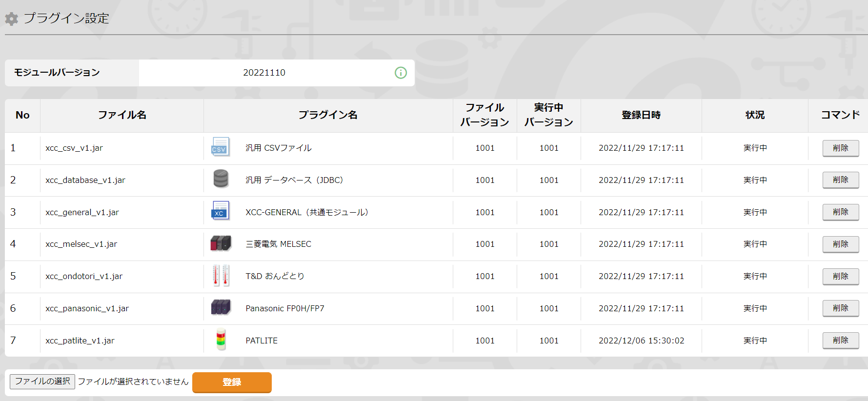Screen dimensions: 868x401
Task: Select the xcc_patlite_v1.jar file name
Action: click(80, 341)
